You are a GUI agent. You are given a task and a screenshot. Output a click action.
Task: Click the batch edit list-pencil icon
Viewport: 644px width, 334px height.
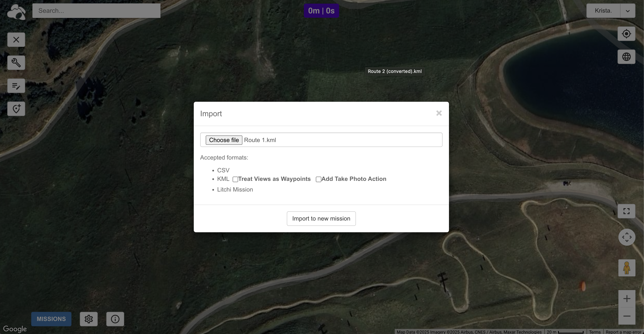pyautogui.click(x=16, y=86)
